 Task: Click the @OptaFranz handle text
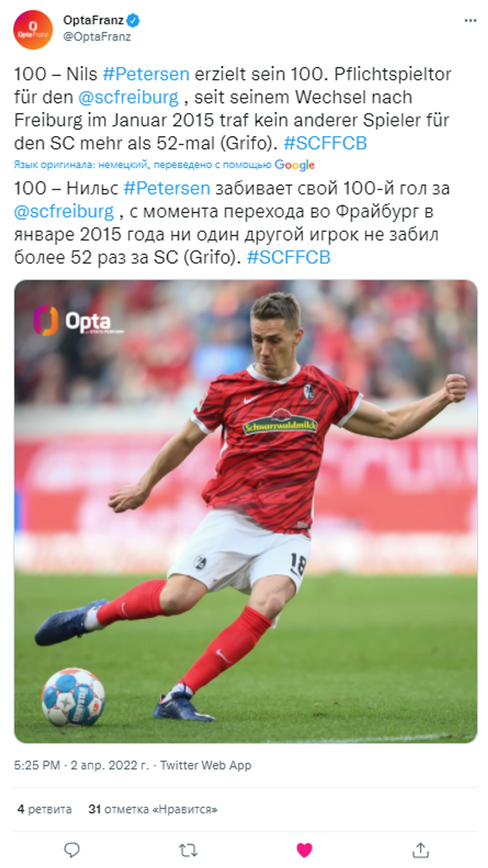click(97, 36)
